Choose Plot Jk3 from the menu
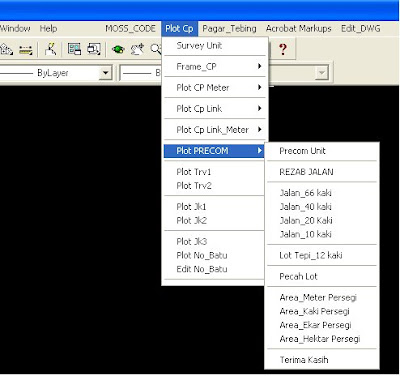 click(214, 241)
